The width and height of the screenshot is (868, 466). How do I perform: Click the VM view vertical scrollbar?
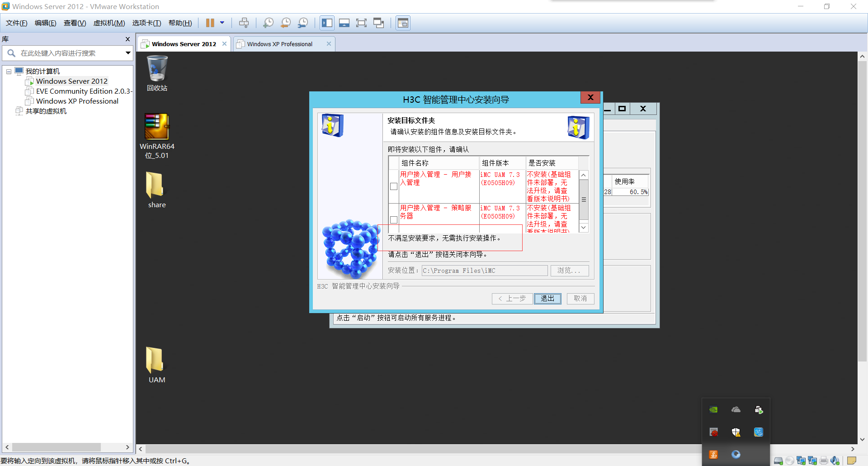click(x=862, y=212)
